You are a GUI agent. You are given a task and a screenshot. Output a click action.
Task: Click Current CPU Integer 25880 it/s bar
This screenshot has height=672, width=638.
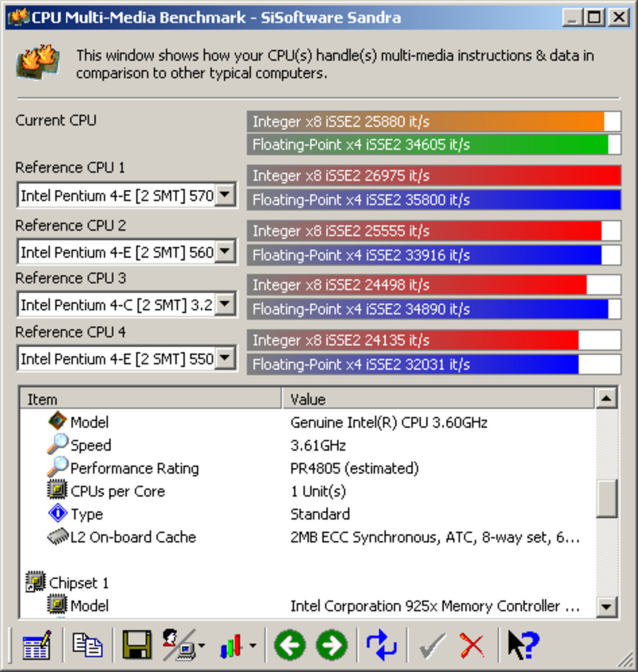pyautogui.click(x=434, y=121)
